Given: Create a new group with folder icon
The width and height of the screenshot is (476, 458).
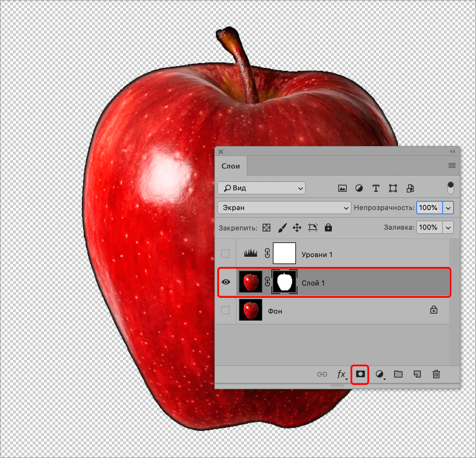Looking at the screenshot, I should 398,374.
